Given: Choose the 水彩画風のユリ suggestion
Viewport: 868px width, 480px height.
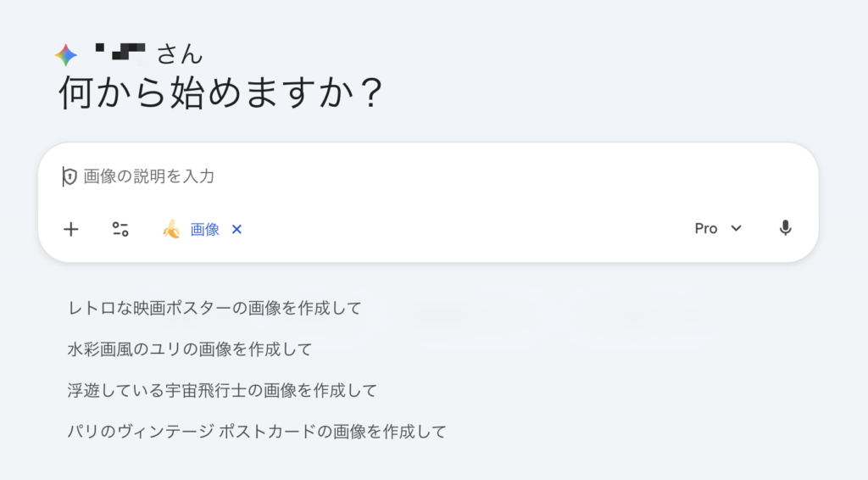Looking at the screenshot, I should click(x=190, y=349).
